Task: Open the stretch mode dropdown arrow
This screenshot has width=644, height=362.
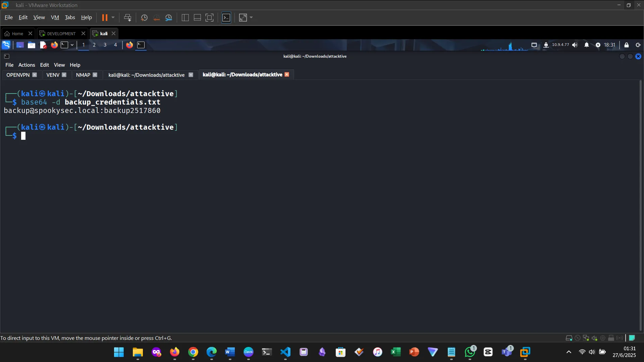Action: tap(251, 17)
